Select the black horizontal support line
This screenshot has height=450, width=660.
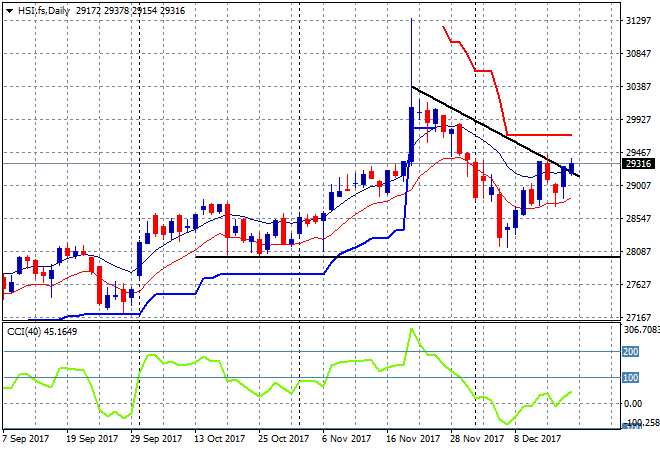click(408, 257)
